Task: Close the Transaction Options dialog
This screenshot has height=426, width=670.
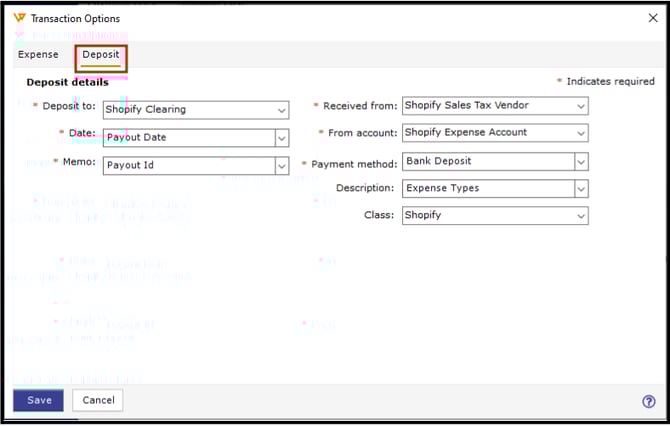Action: click(x=653, y=18)
